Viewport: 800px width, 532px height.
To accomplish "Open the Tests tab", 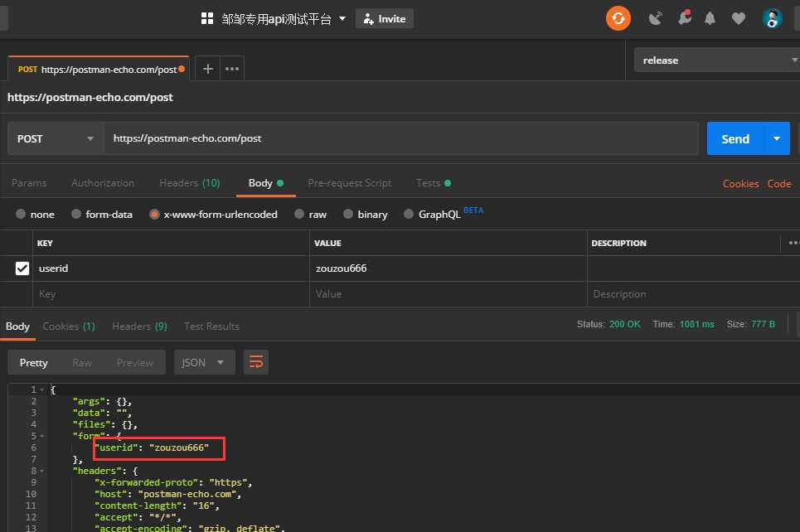I will [434, 183].
